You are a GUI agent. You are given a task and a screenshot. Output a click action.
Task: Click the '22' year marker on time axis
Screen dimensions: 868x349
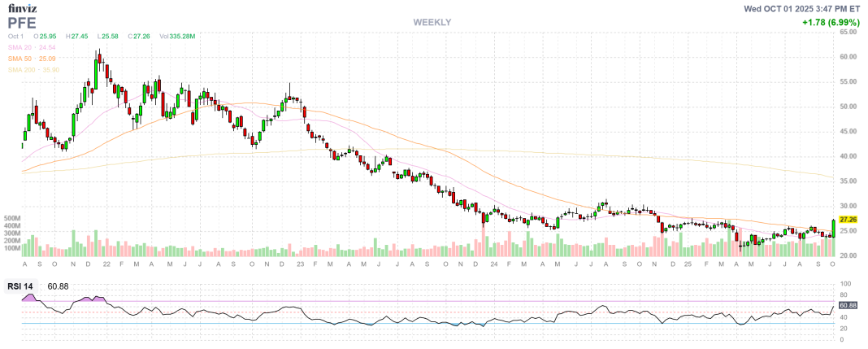coord(106,264)
